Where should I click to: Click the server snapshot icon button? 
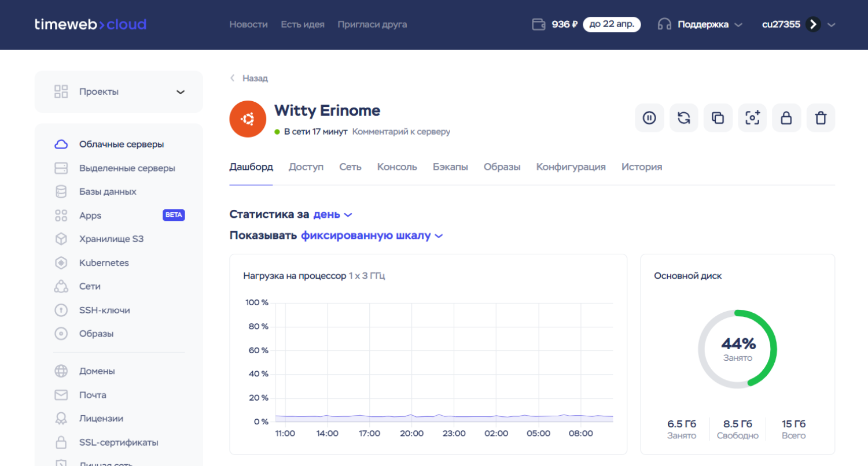[x=752, y=118]
